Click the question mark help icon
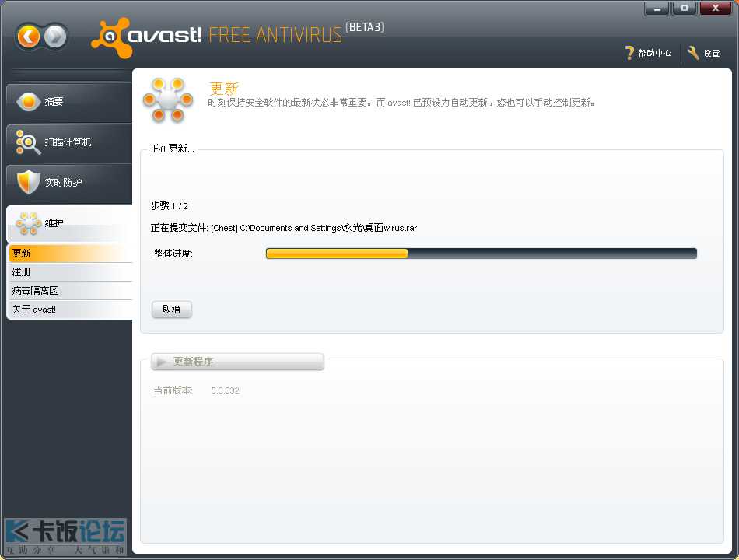 point(630,53)
